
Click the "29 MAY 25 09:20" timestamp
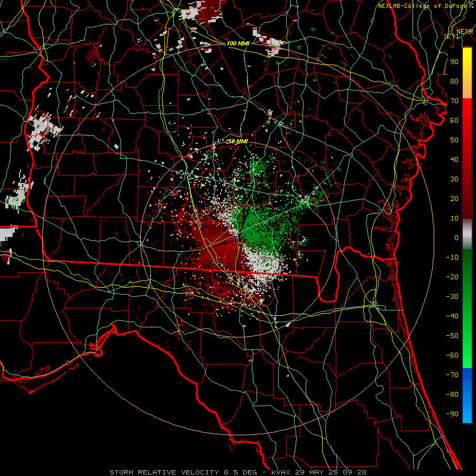pos(331,472)
